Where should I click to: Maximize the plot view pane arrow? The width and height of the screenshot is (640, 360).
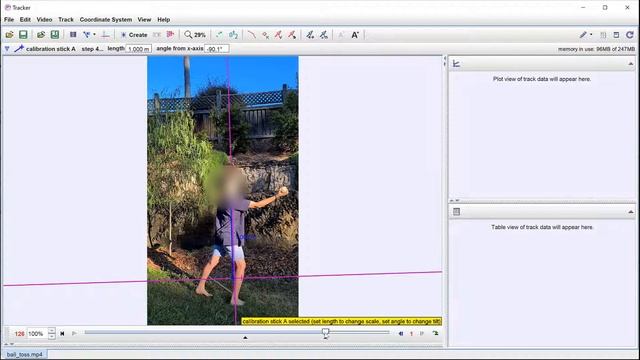point(631,64)
